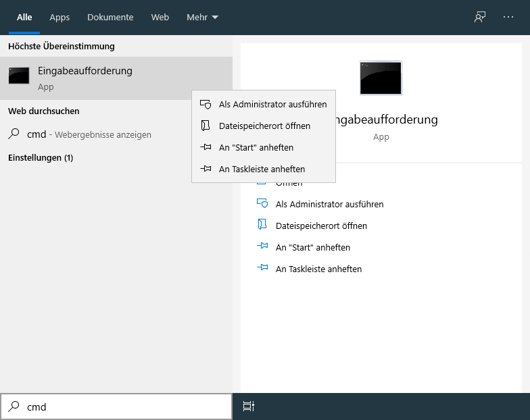Choose An Taskleiste anheften in context menu
The width and height of the screenshot is (530, 420).
pyautogui.click(x=264, y=169)
